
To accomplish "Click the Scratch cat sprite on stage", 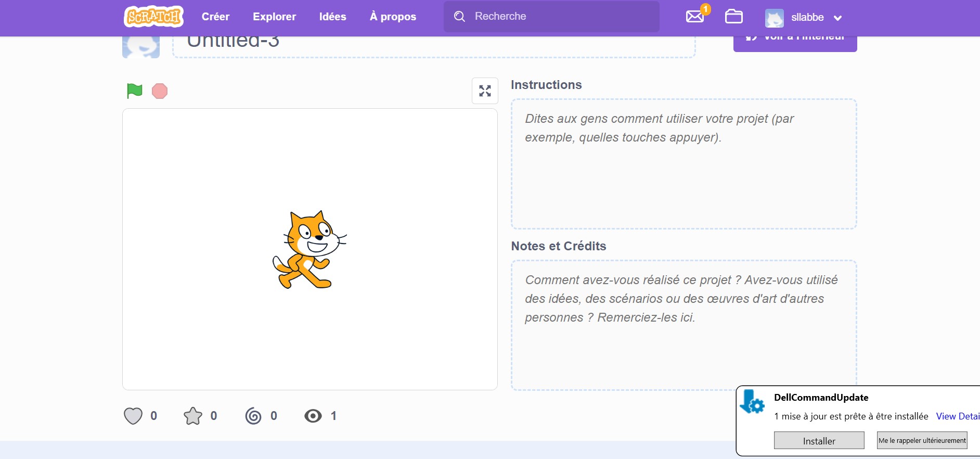I will [x=310, y=249].
